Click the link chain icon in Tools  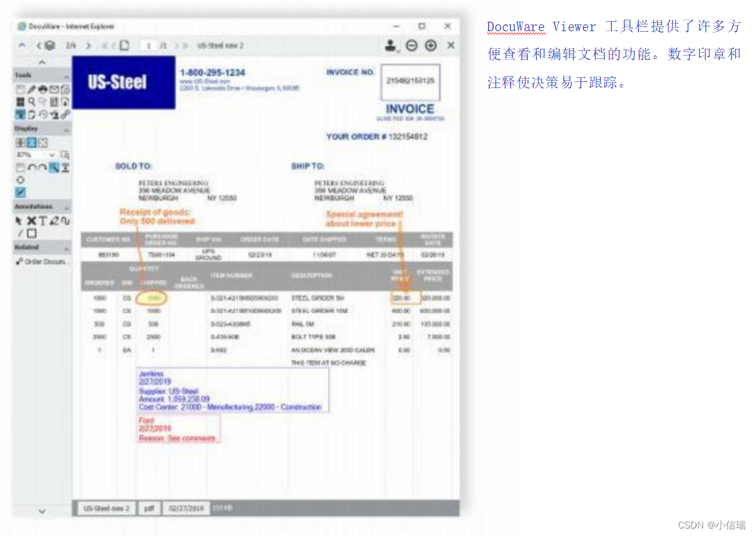pos(65,115)
